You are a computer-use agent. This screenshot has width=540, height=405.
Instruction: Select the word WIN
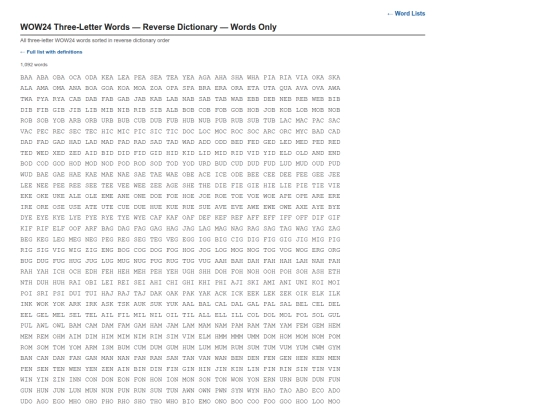tap(26, 380)
